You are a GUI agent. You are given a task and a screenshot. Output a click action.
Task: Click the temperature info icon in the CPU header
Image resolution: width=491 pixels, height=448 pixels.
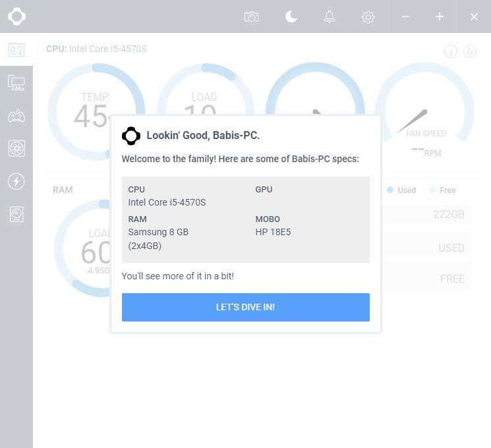point(451,51)
